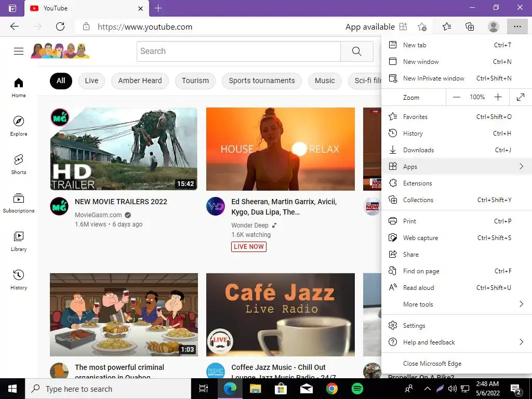Click the browser back arrow
Image resolution: width=532 pixels, height=399 pixels.
tap(15, 26)
